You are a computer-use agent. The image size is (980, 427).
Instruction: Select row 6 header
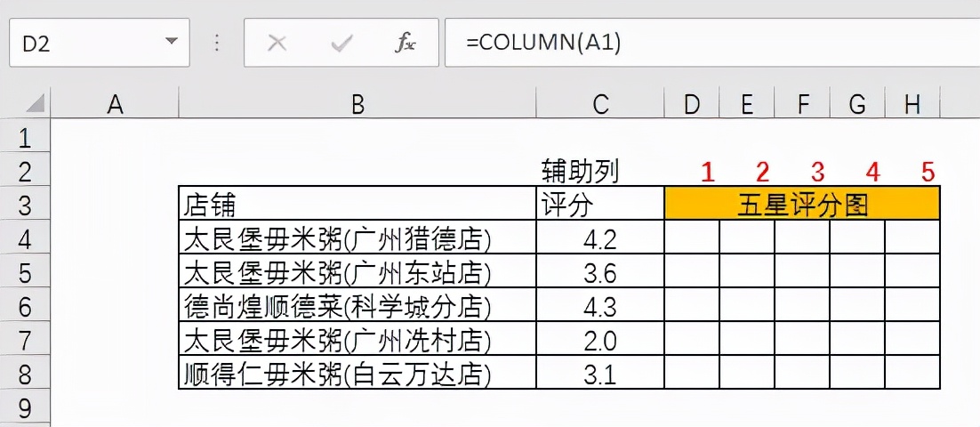point(25,306)
